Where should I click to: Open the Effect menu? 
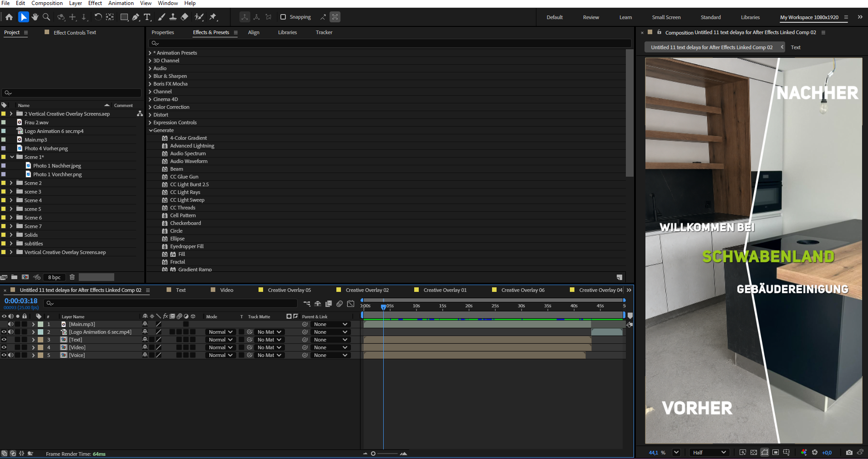tap(95, 3)
